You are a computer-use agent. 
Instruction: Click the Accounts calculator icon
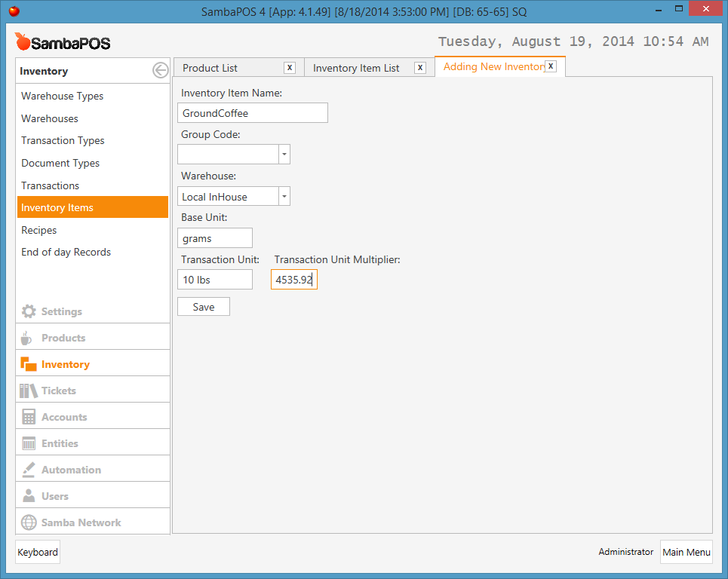29,417
